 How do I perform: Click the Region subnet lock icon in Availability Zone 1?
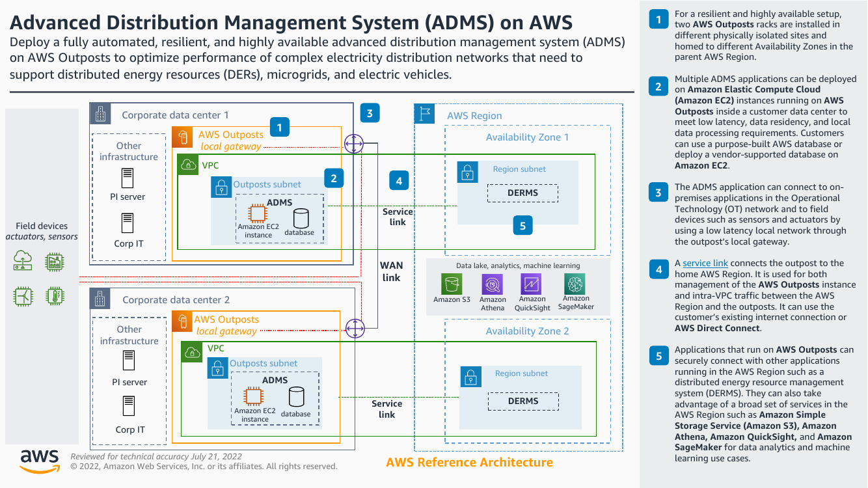pyautogui.click(x=468, y=172)
